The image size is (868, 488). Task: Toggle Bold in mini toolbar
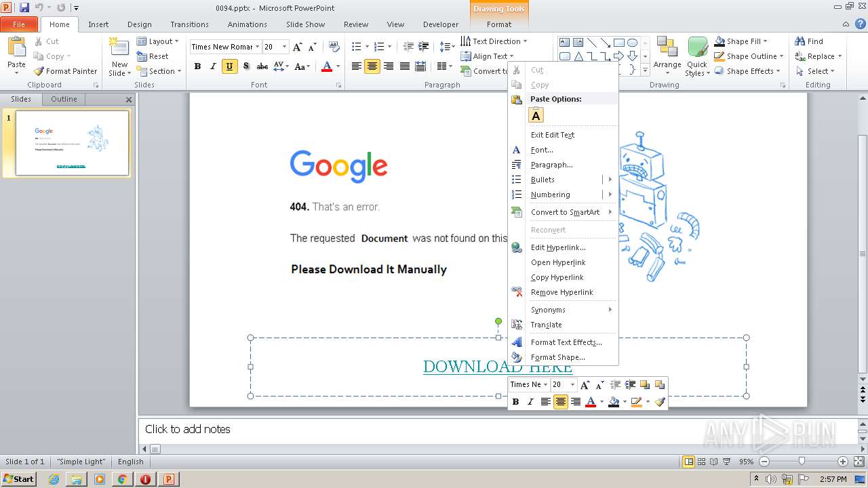click(515, 402)
